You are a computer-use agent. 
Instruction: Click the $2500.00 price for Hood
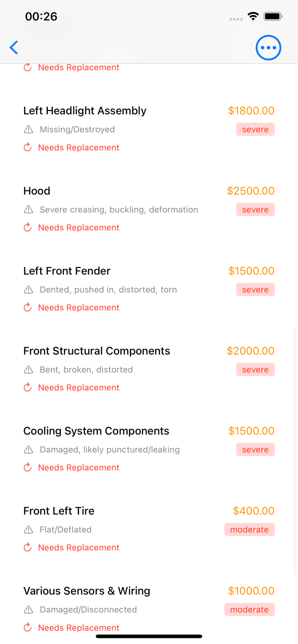251,191
